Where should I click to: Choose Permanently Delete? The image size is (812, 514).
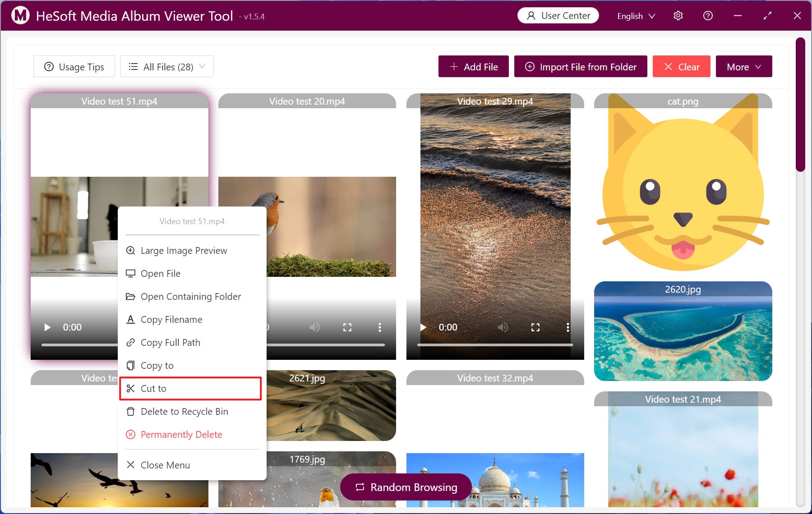pos(192,435)
